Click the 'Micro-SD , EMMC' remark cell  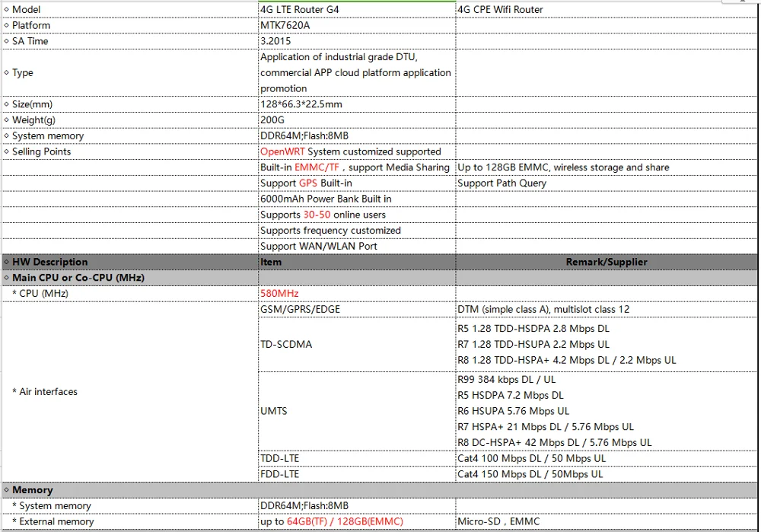click(x=607, y=522)
